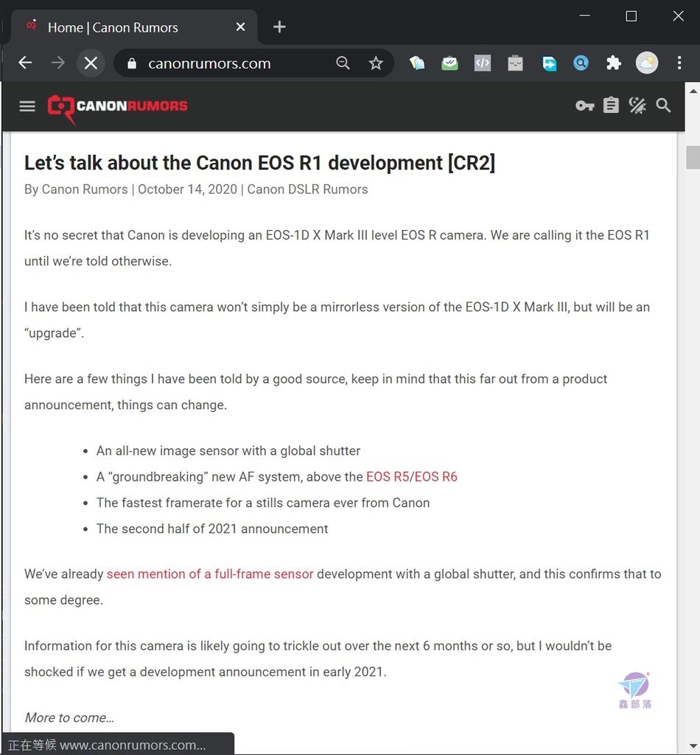Open the site search magnifier

[x=663, y=105]
